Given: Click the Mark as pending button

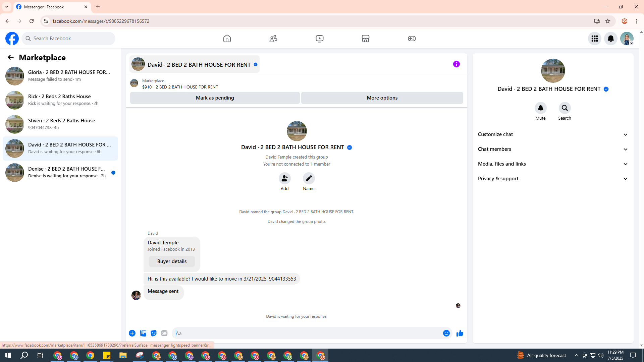Looking at the screenshot, I should [x=215, y=98].
